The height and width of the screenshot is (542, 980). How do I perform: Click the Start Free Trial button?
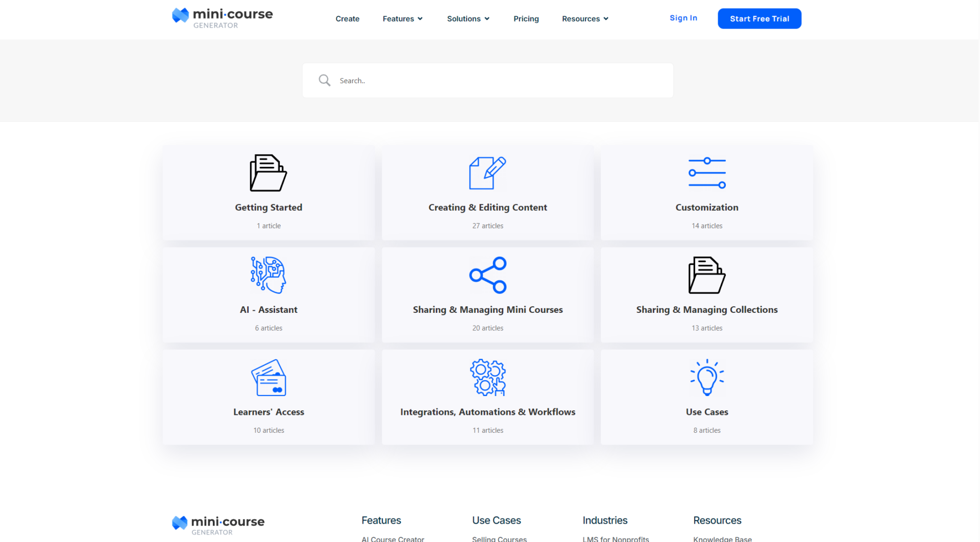[x=759, y=19]
